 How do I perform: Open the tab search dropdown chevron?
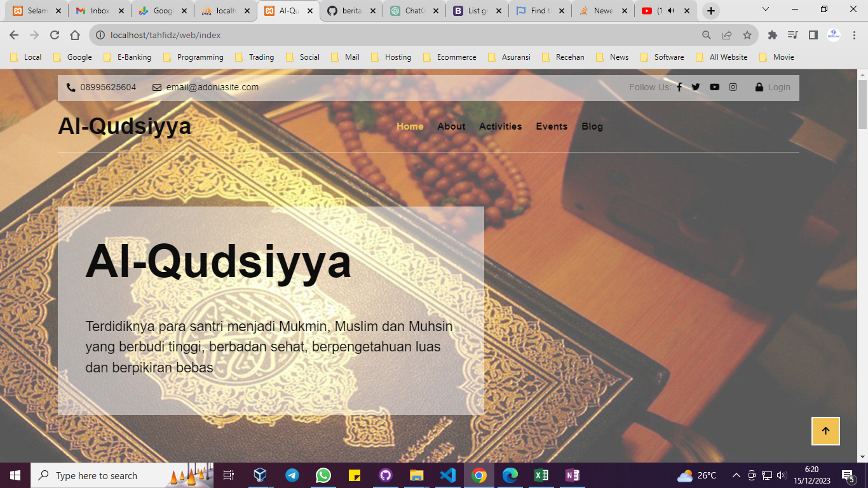tap(766, 10)
